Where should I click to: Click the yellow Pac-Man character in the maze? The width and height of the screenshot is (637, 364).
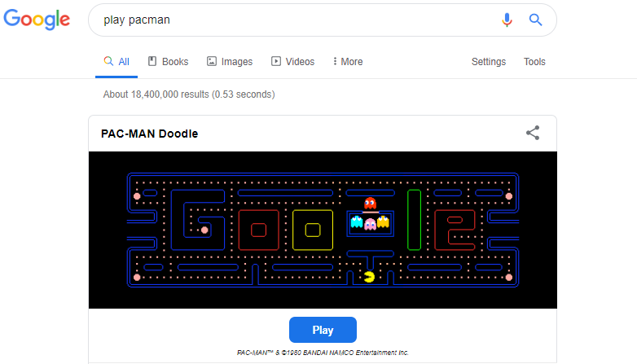[x=370, y=277]
